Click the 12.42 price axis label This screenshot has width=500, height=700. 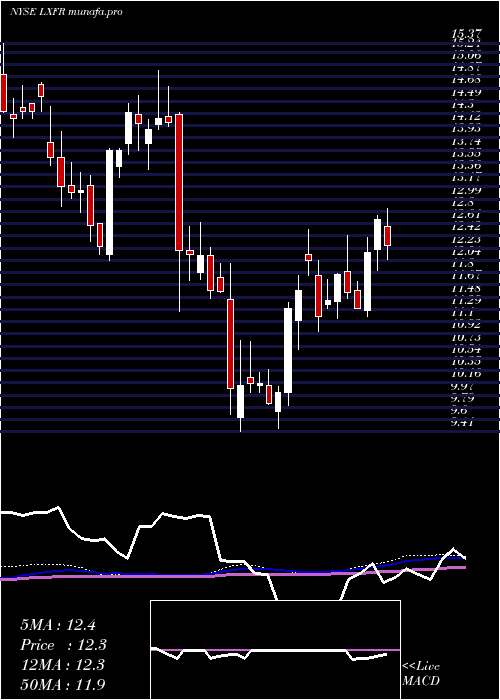coord(466,227)
